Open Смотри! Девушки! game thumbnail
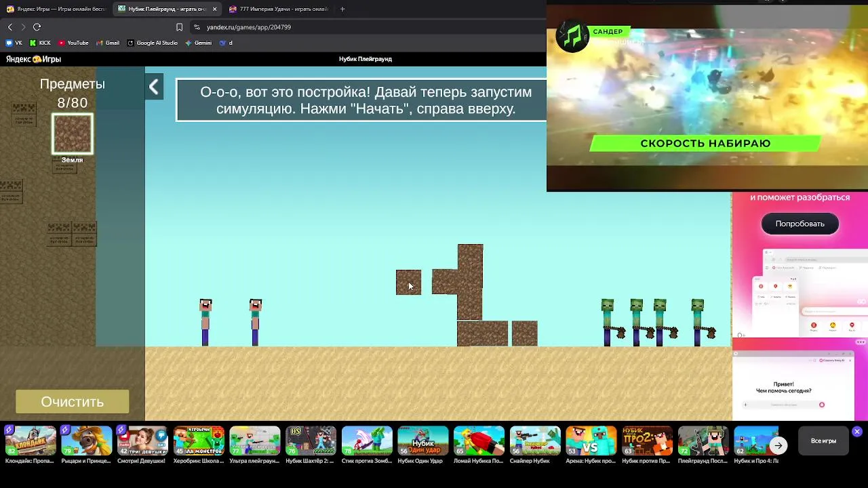 (142, 441)
